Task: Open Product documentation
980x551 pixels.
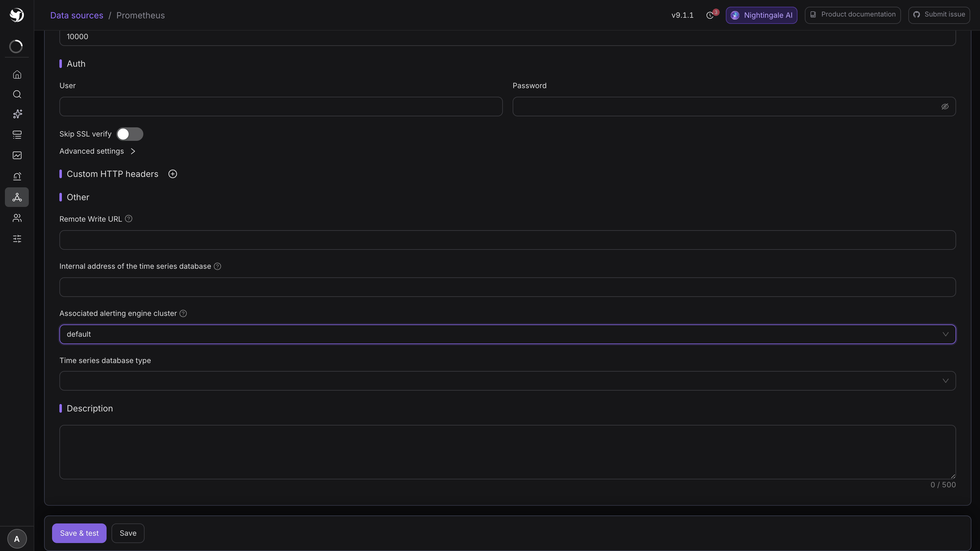Action: tap(853, 15)
